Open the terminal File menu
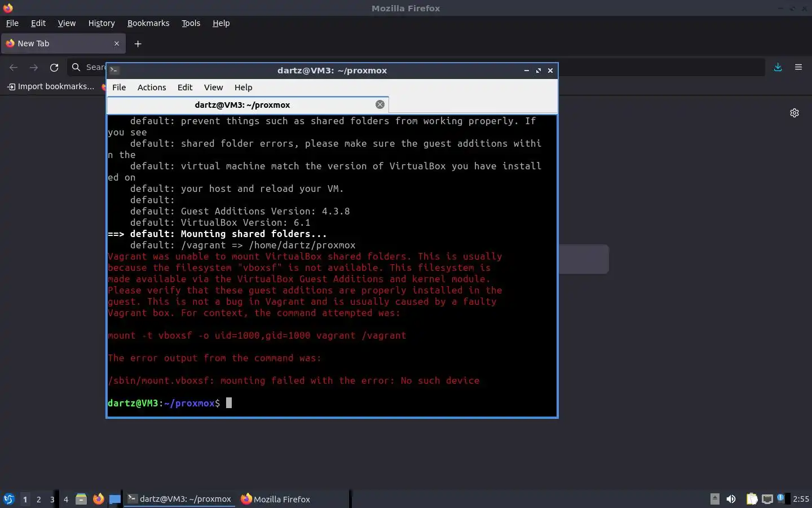Image resolution: width=812 pixels, height=508 pixels. 119,87
